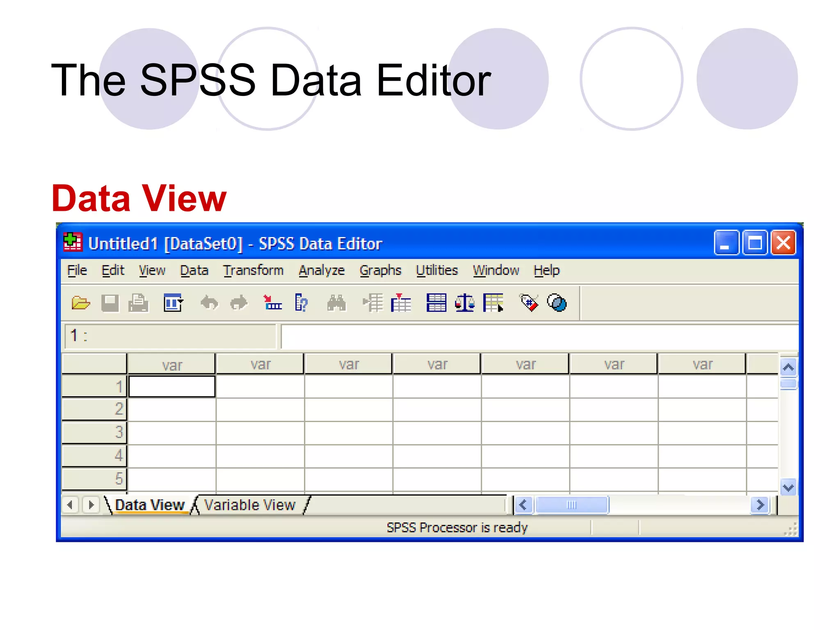Click the Open File folder icon
The height and width of the screenshot is (630, 840).
tap(81, 303)
